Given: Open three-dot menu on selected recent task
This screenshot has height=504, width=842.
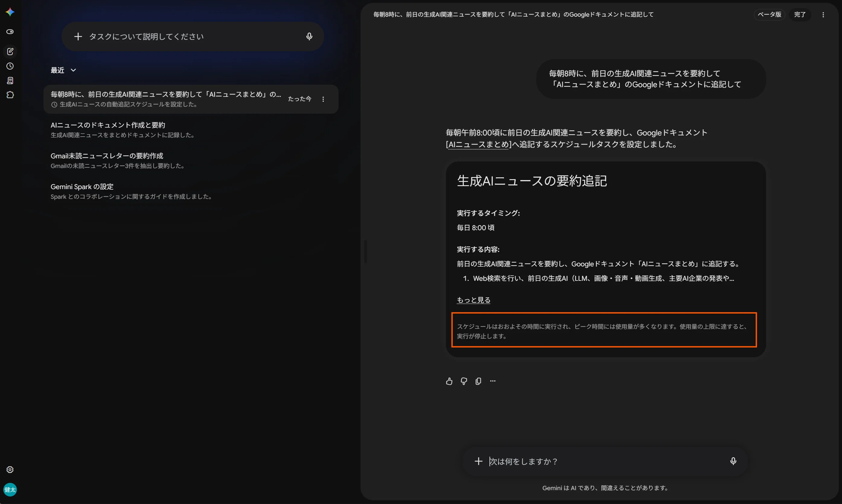Looking at the screenshot, I should [x=323, y=99].
